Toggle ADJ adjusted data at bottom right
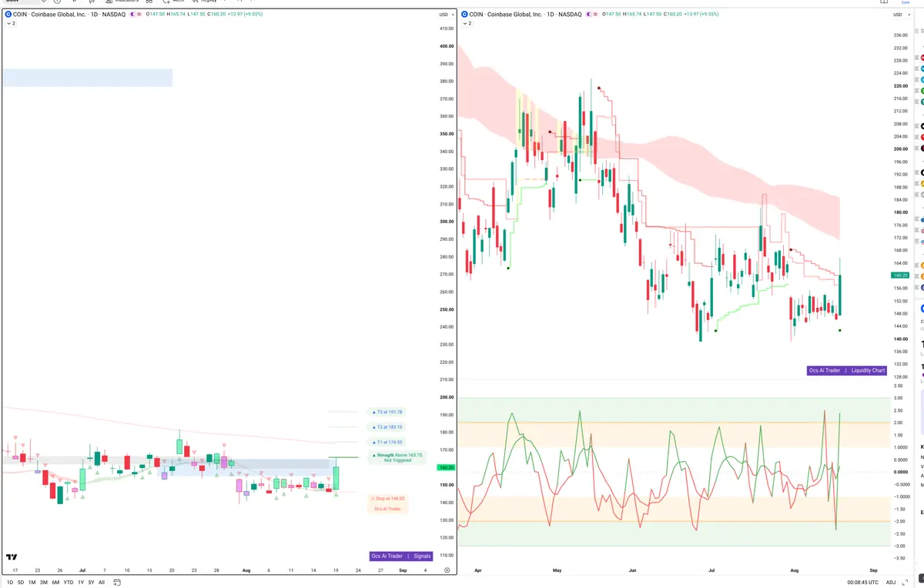This screenshot has height=588, width=924. 891,583
